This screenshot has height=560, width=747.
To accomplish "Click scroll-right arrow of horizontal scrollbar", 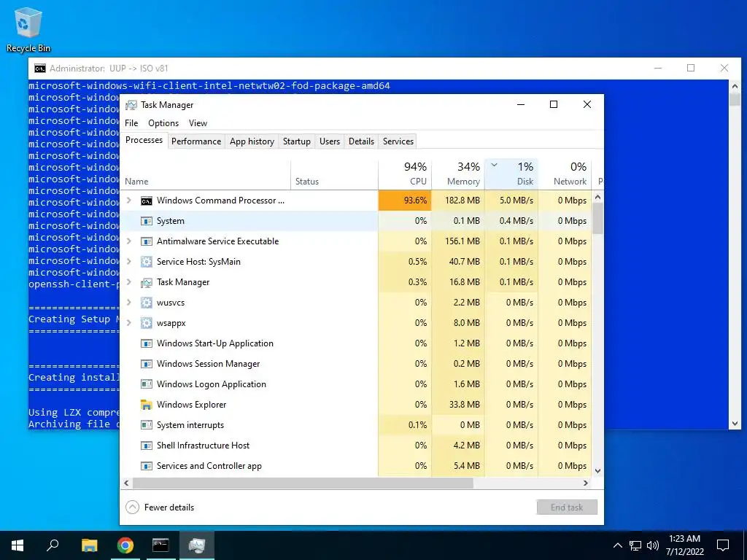I will [x=586, y=483].
